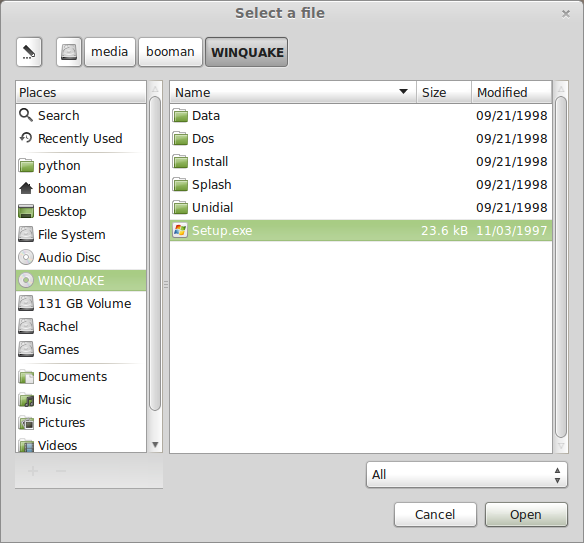Viewport: 584px width, 543px height.
Task: Click the 11/03/1997 modified date
Action: coord(511,231)
